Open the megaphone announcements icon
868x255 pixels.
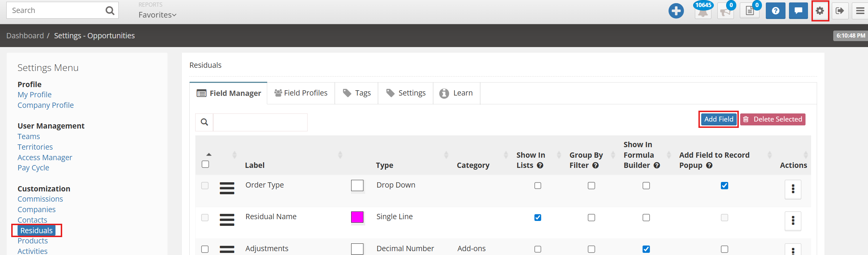pyautogui.click(x=725, y=12)
